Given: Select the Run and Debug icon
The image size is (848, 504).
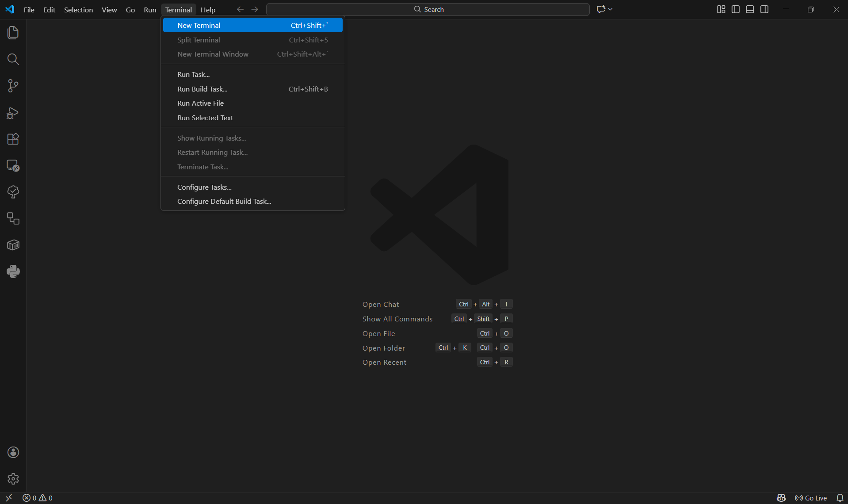Looking at the screenshot, I should [13, 113].
